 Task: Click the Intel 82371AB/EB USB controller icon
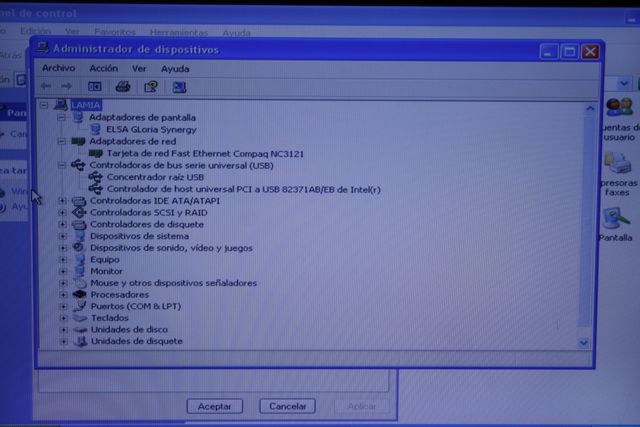pyautogui.click(x=96, y=189)
